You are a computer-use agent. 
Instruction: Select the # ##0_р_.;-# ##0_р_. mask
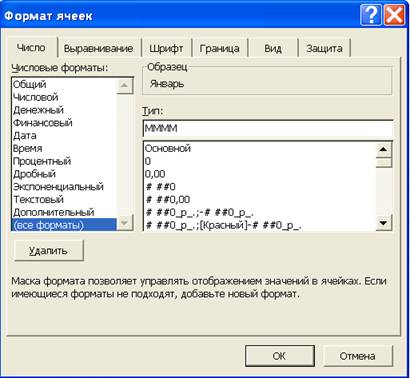pyautogui.click(x=259, y=212)
